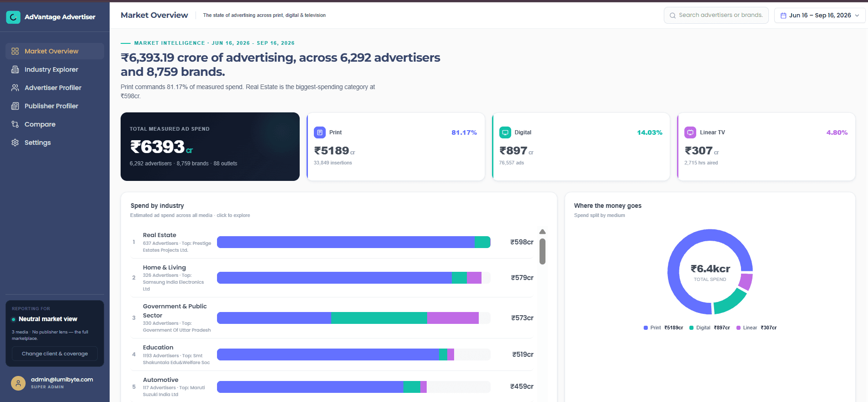Click the Settings gear icon
The image size is (868, 402).
(x=15, y=143)
